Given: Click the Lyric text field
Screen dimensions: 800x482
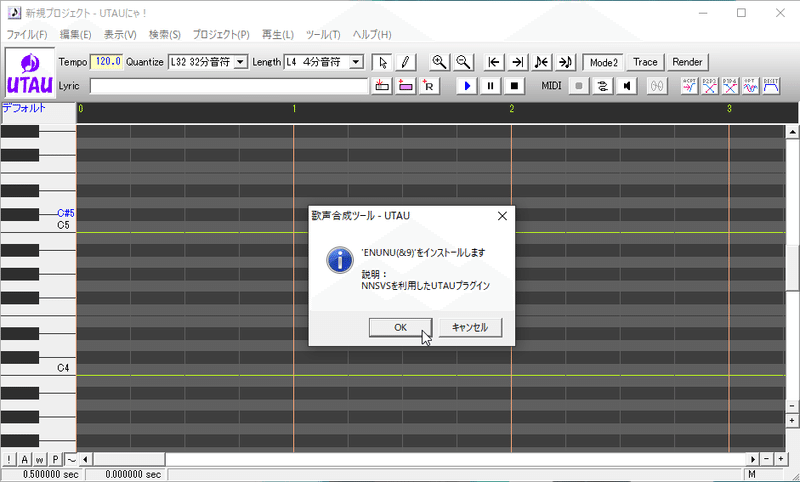Looking at the screenshot, I should tap(229, 86).
